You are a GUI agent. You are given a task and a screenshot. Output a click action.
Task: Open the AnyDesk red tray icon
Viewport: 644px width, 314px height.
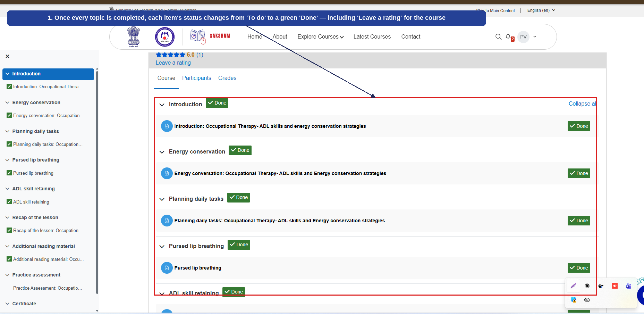(x=615, y=286)
